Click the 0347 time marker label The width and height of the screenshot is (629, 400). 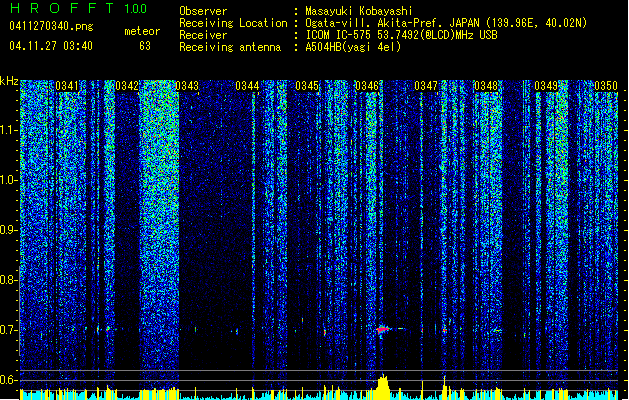tap(426, 86)
